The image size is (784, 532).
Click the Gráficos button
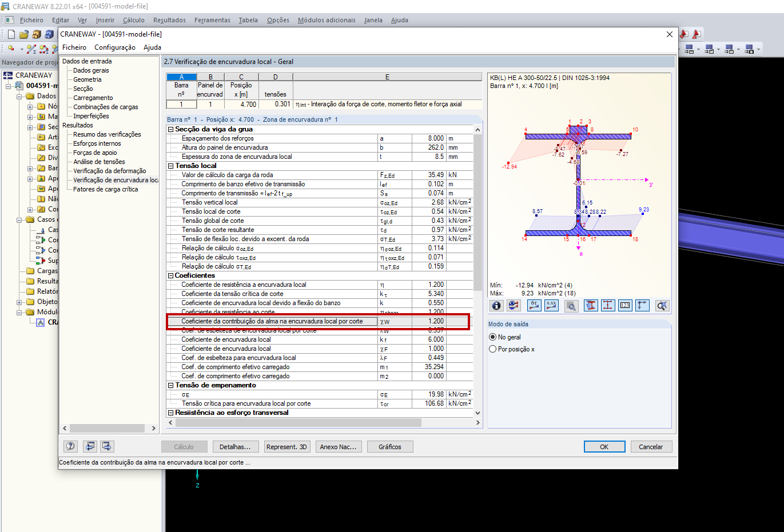tap(390, 447)
